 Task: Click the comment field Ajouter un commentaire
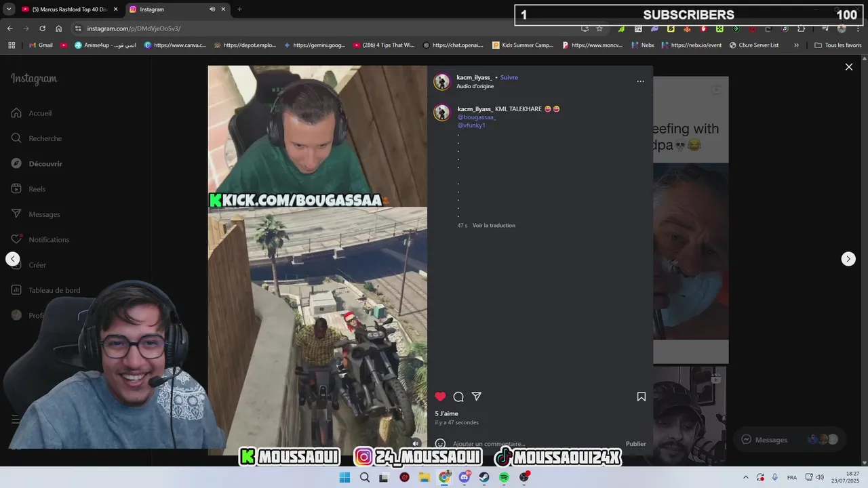coord(536,444)
